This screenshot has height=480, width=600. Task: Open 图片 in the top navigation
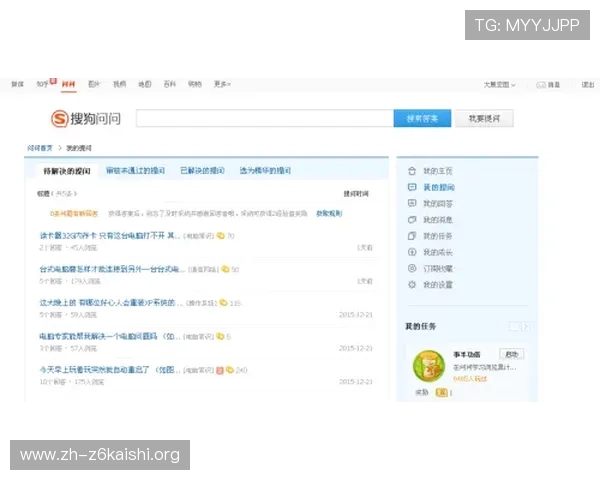point(94,84)
